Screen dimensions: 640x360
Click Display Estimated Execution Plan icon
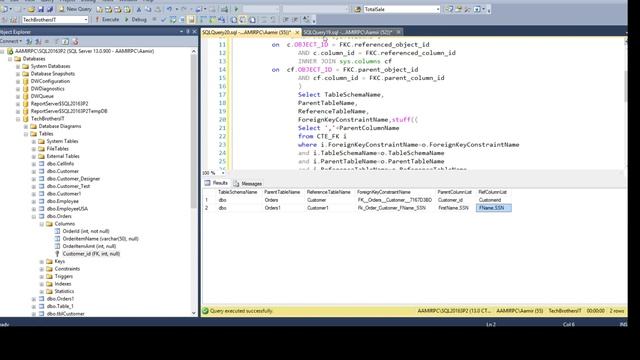coord(173,19)
